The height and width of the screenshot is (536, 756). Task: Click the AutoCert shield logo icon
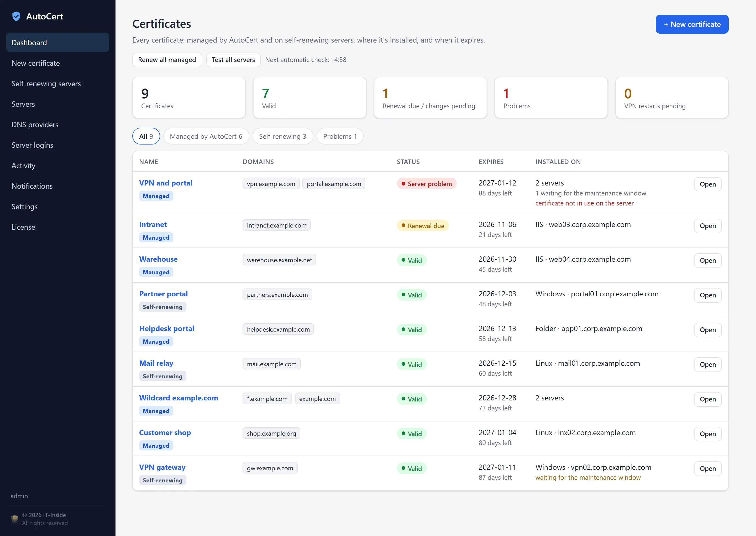[16, 16]
